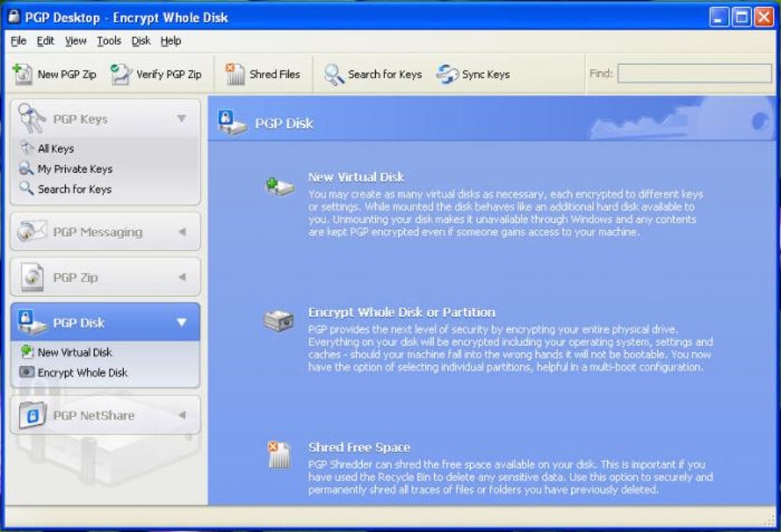
Task: Click the Encrypt Whole Disk drive icon in main panel
Action: [x=279, y=320]
